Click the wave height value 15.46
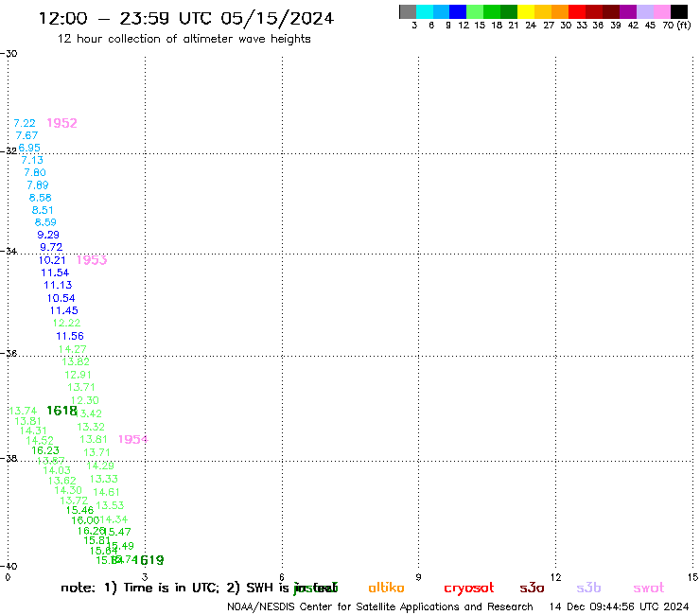700x615 pixels. tap(79, 511)
